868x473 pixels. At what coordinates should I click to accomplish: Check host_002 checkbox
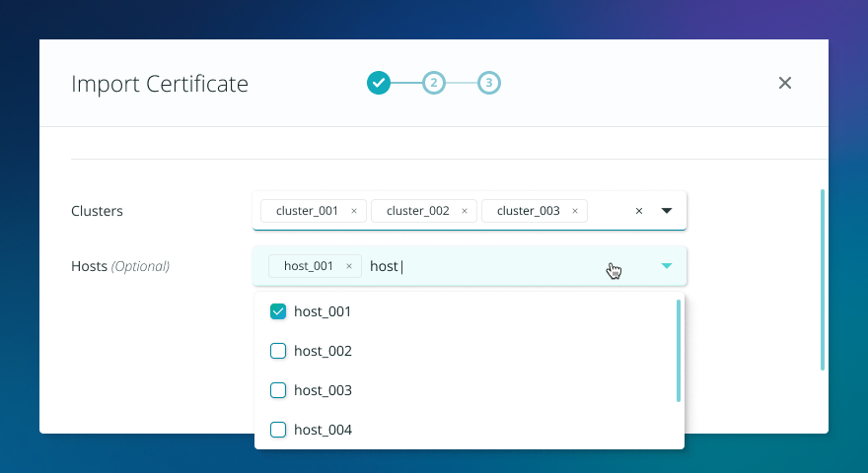[x=278, y=351]
